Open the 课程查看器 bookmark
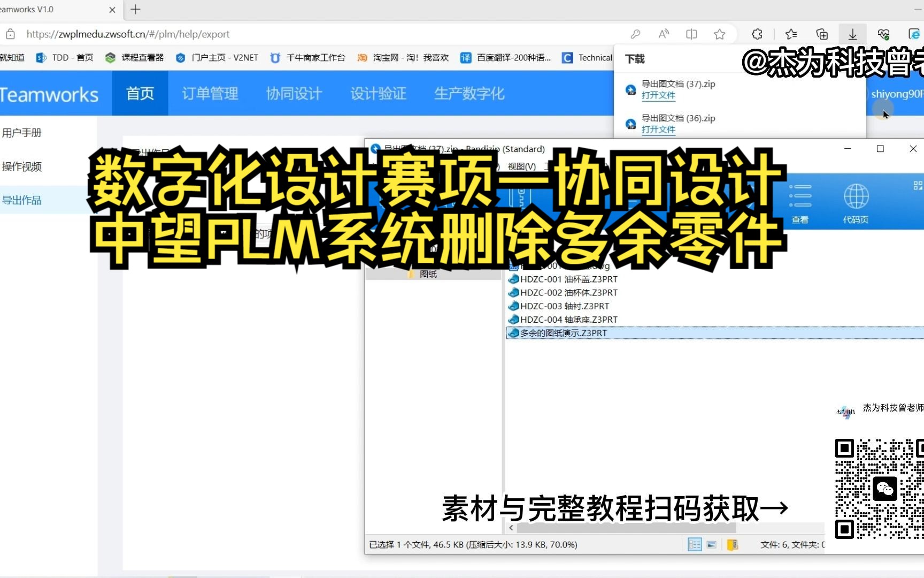 click(x=135, y=57)
